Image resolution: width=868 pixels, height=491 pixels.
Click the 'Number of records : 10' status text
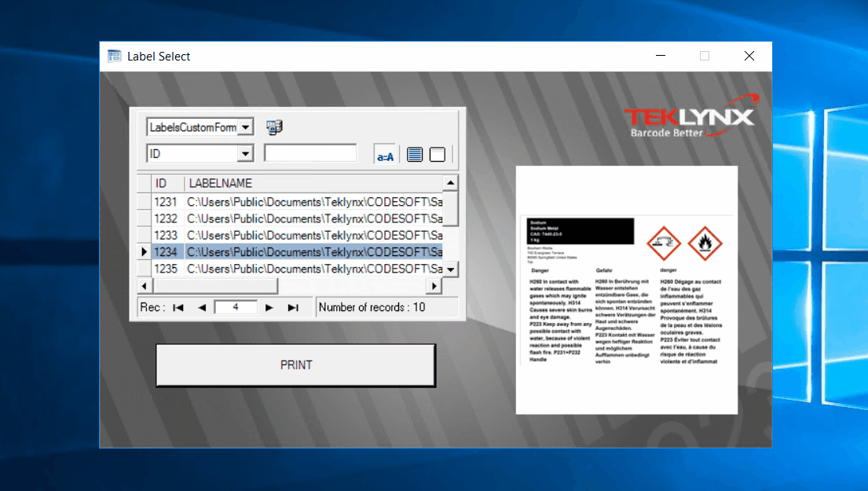coord(372,307)
